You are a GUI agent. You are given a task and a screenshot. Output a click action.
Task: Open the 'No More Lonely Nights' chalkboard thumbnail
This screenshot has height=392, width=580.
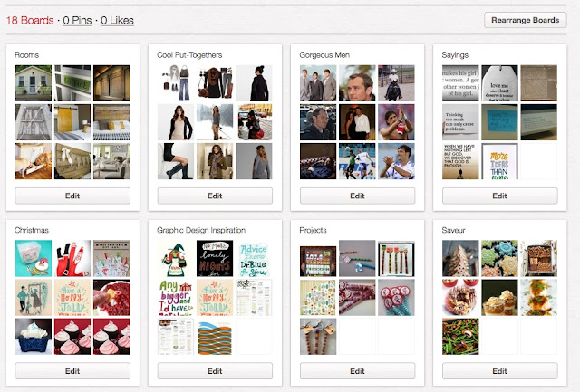point(215,258)
